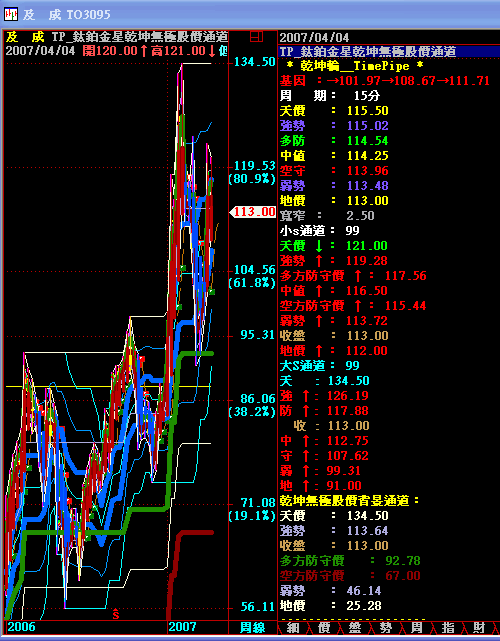
Task: Select the 勢 tab
Action: click(x=386, y=628)
